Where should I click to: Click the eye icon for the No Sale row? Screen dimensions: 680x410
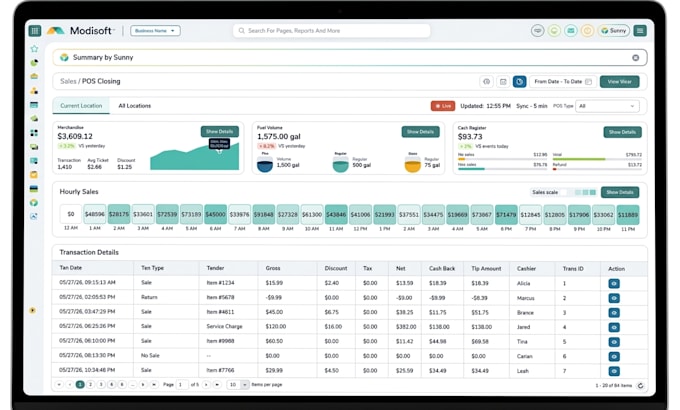614,356
